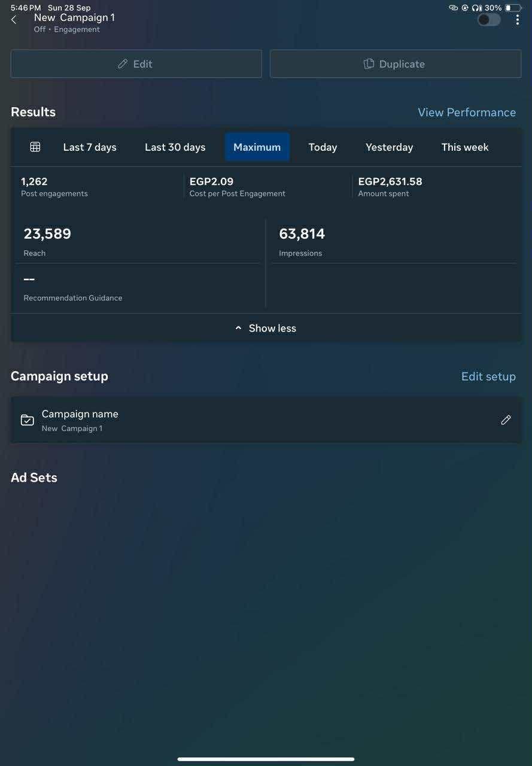Viewport: 532px width, 766px height.
Task: Tap the pencil icon beside Campaign name
Action: (506, 420)
